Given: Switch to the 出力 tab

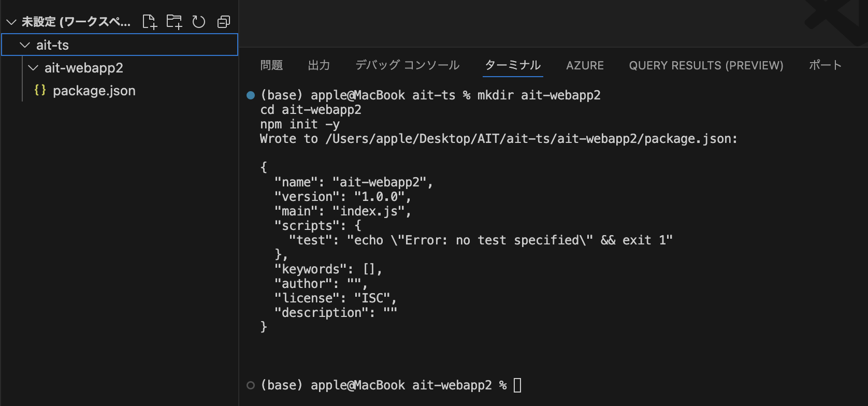Looking at the screenshot, I should click(x=319, y=65).
